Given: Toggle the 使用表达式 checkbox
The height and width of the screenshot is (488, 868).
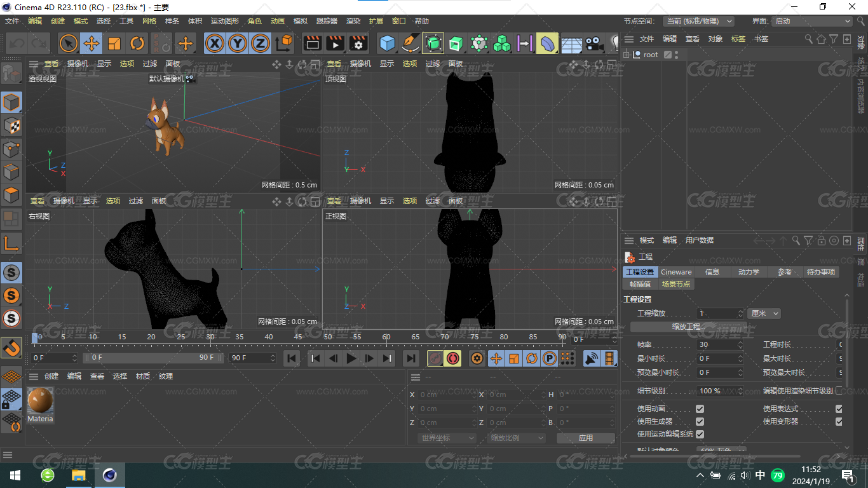Looking at the screenshot, I should [x=839, y=409].
